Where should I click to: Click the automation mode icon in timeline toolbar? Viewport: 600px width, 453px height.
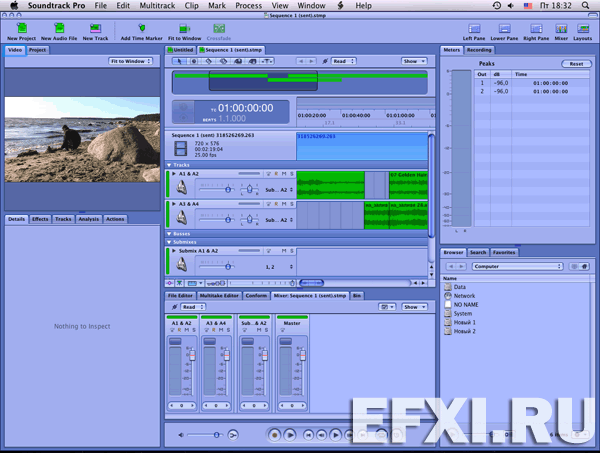click(325, 61)
